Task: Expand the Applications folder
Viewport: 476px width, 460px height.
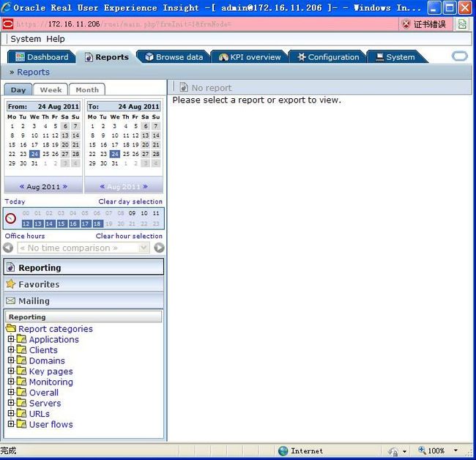Action: pos(11,338)
